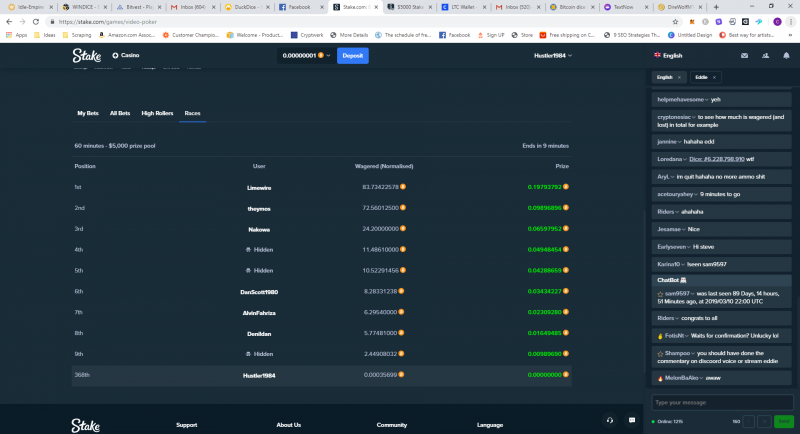Click the blue Deposit button

[x=353, y=56]
